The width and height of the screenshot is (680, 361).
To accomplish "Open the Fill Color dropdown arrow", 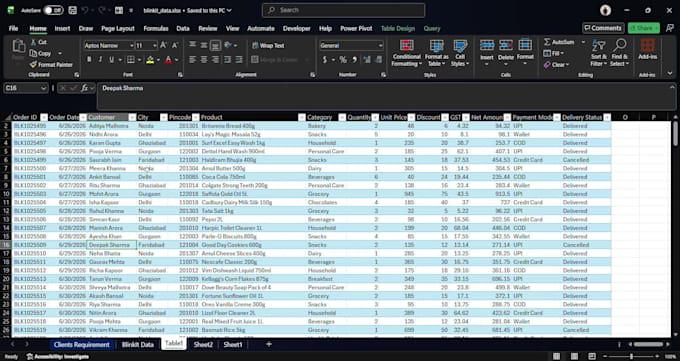I will point(158,60).
